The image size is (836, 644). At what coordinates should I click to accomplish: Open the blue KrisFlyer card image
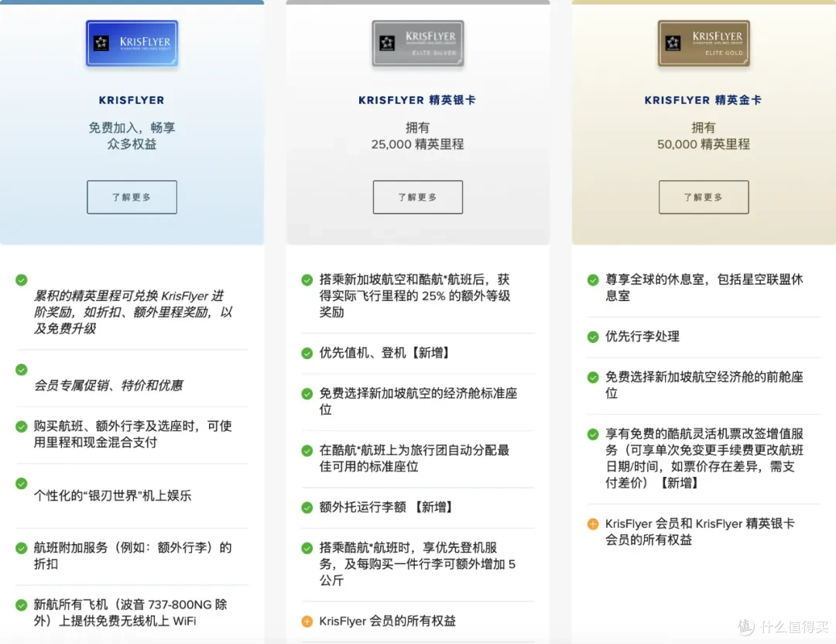click(x=132, y=43)
